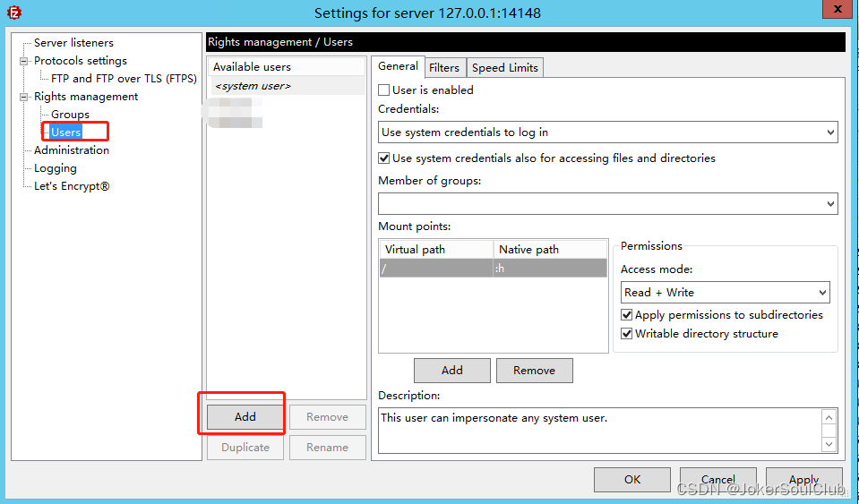The width and height of the screenshot is (859, 504).
Task: Switch to the Speed Limits tab
Action: [x=505, y=67]
